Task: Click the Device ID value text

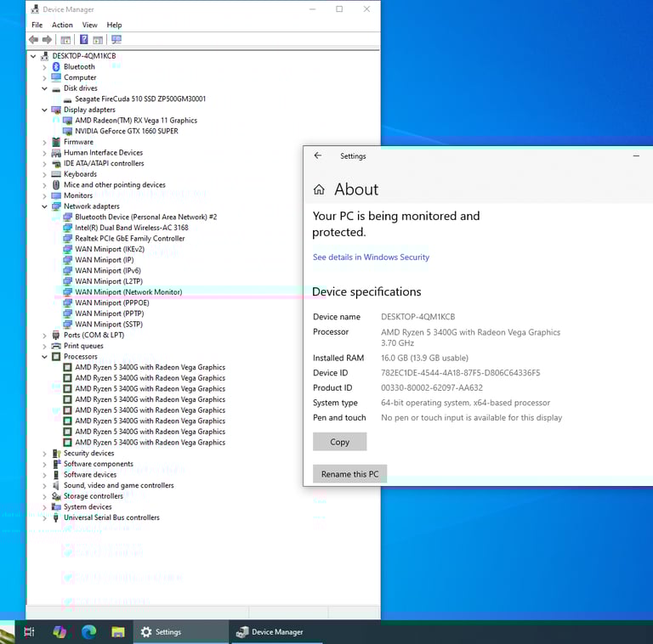Action: [461, 373]
